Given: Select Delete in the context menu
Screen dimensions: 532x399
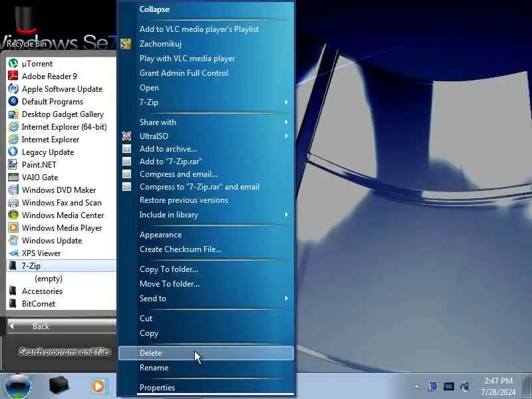Looking at the screenshot, I should (206, 353).
